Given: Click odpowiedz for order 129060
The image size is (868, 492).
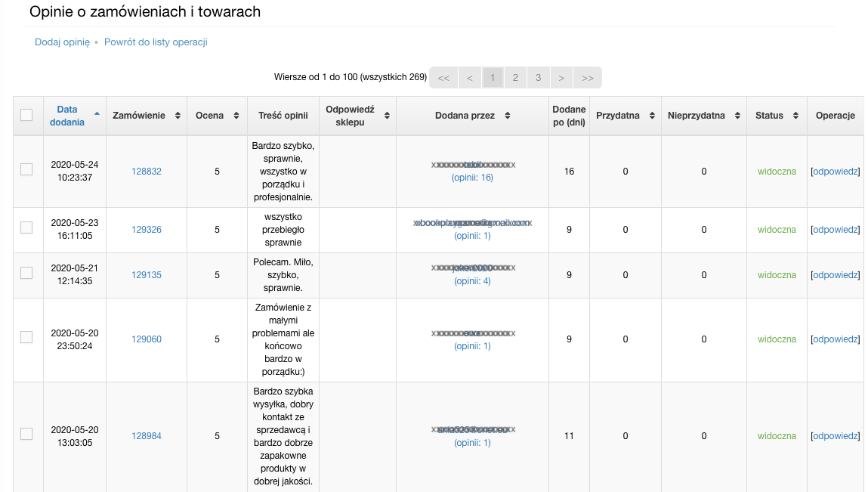Looking at the screenshot, I should (x=836, y=339).
